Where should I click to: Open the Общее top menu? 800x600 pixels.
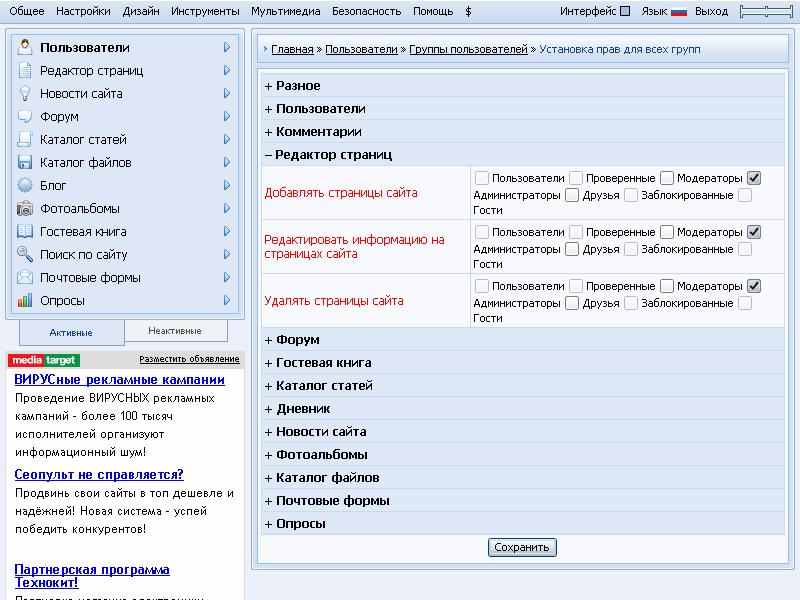27,11
